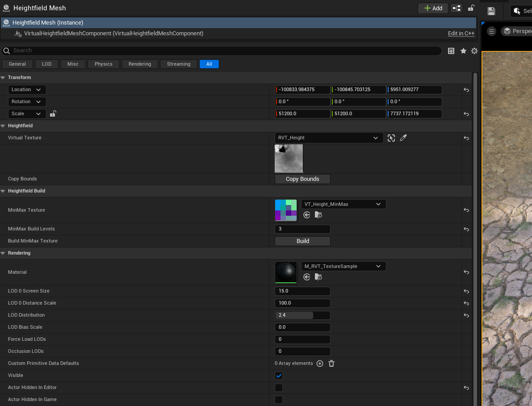Disable the Visible checkbox

[279, 376]
